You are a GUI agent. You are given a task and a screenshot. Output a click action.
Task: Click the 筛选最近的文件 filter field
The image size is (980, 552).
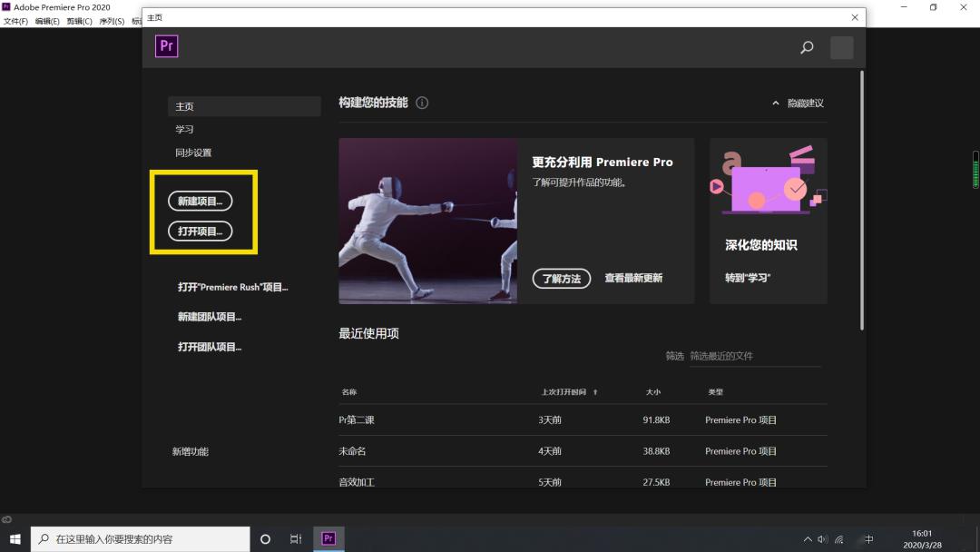point(754,356)
